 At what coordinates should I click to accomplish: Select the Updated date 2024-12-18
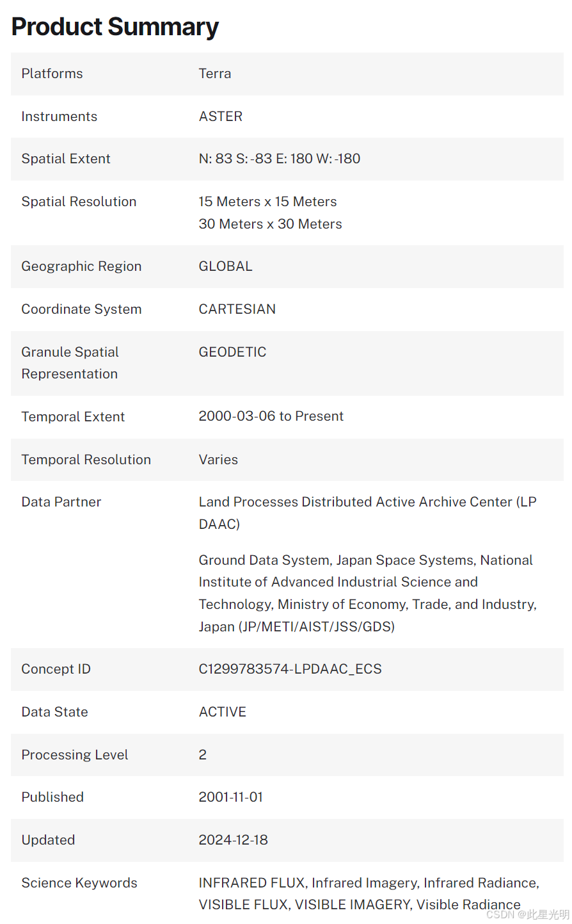[x=234, y=840]
